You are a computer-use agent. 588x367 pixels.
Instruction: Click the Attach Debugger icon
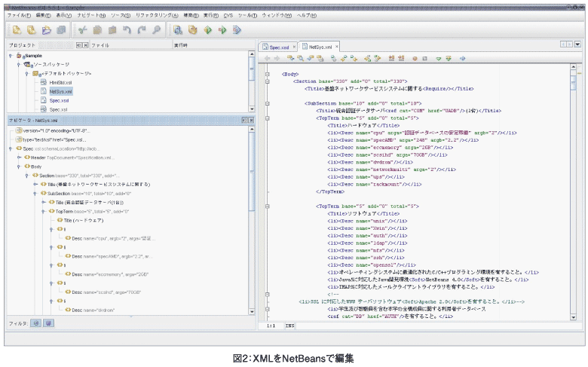pos(237,29)
